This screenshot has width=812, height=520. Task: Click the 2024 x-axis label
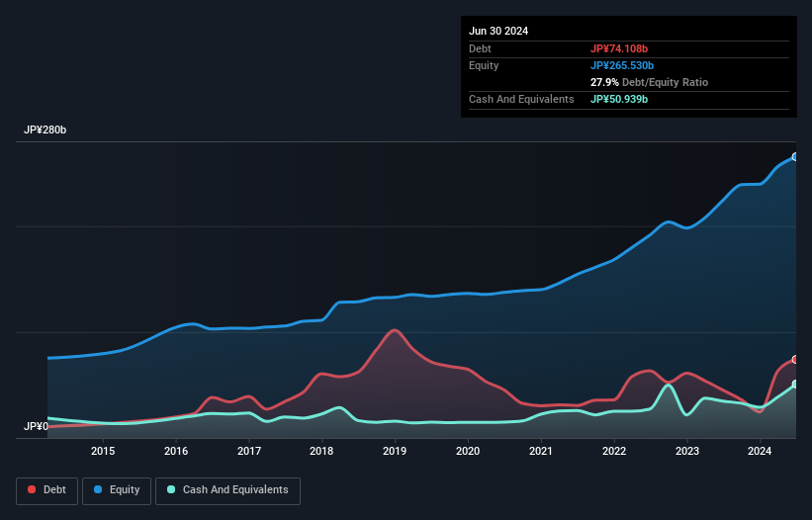[760, 451]
